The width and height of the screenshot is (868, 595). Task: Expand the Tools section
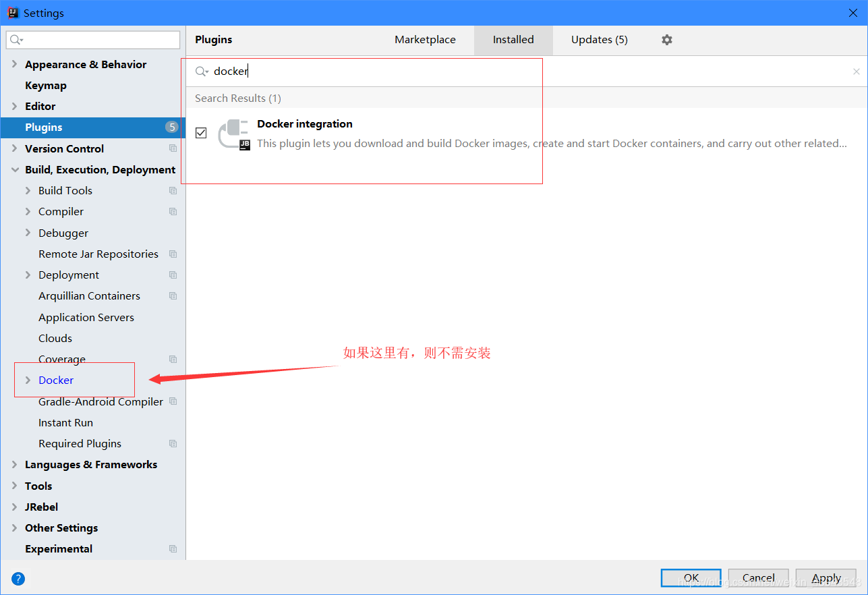click(x=15, y=486)
